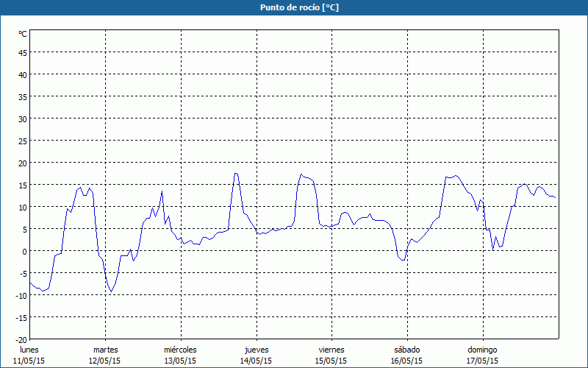The height and width of the screenshot is (368, 588).
Task: Click the 0 label on the y-axis
Action: [24, 251]
